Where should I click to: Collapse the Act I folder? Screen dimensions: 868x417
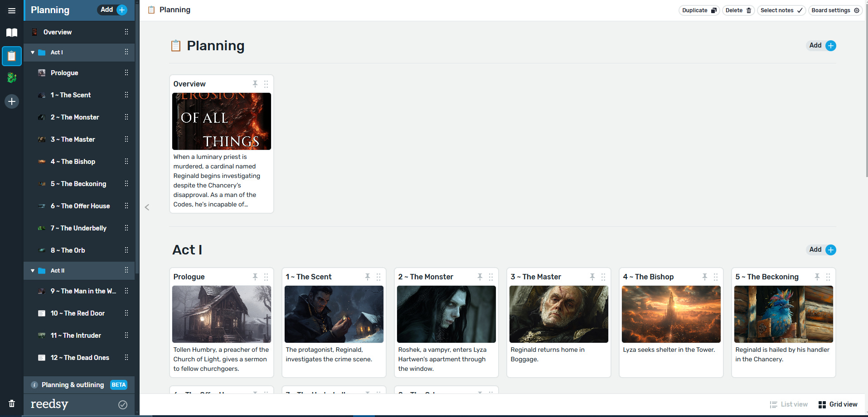33,53
